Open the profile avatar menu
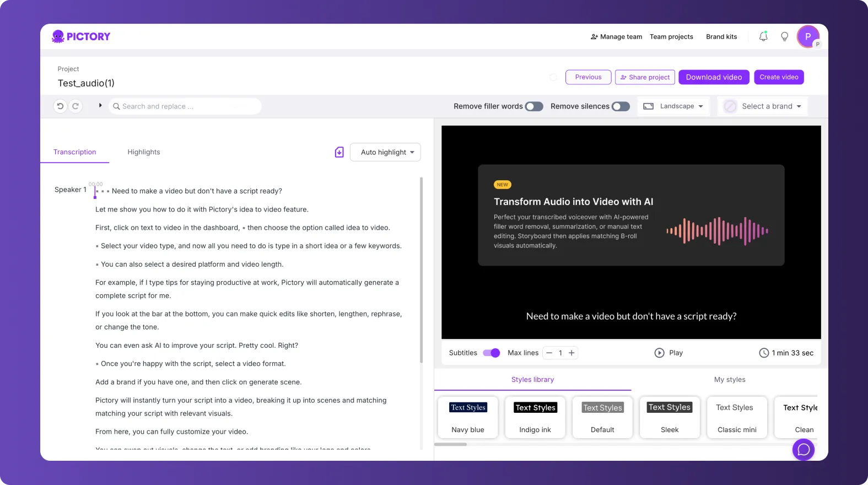 [808, 36]
